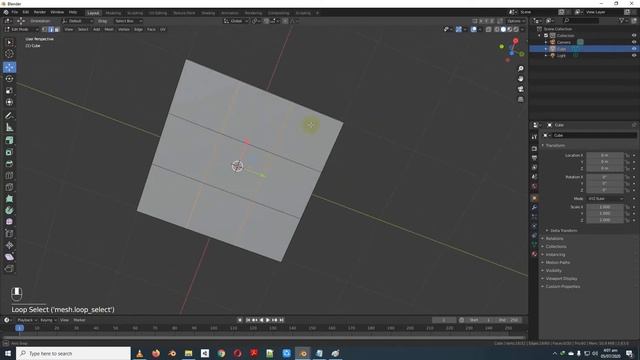Open the Render menu
The image size is (640, 360).
click(x=40, y=12)
